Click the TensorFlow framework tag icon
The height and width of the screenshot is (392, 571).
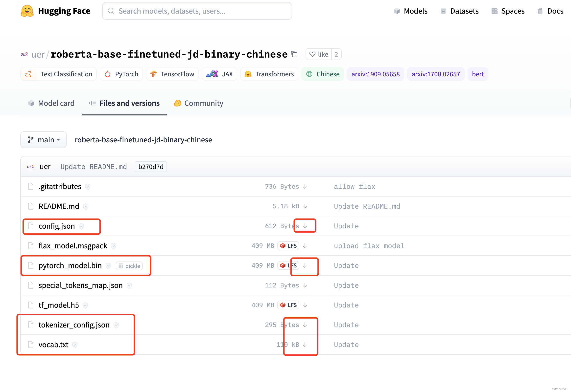point(154,74)
